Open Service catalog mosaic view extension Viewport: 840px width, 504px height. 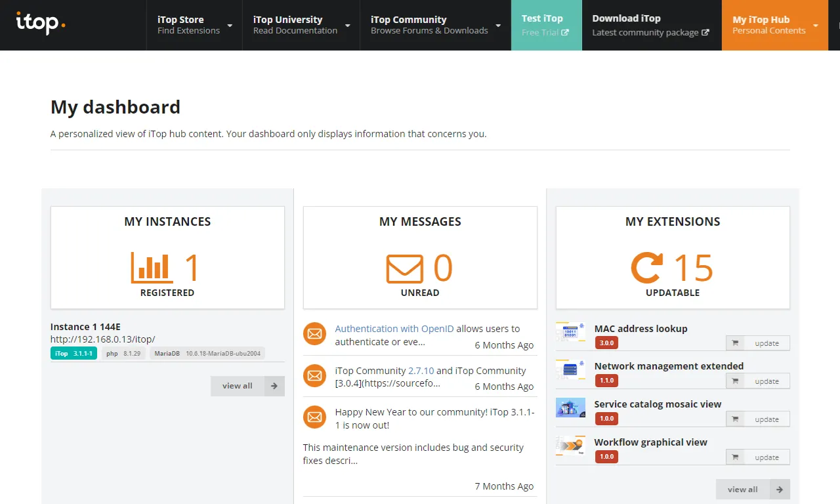658,404
